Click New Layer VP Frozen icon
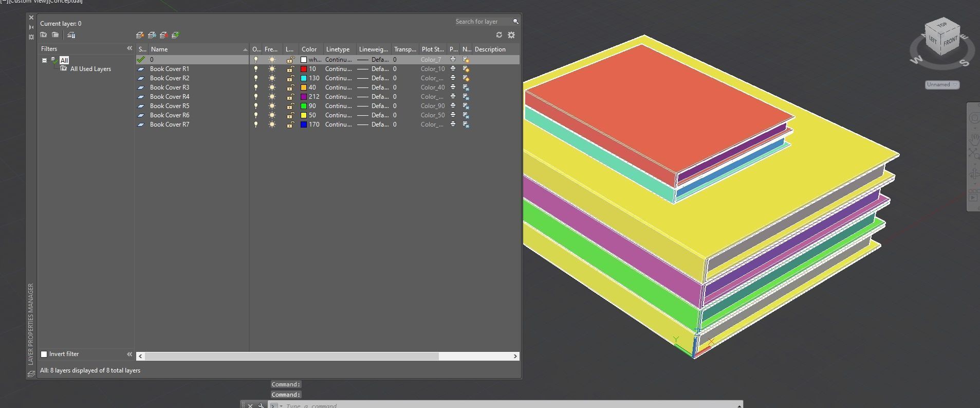This screenshot has height=408, width=980. coord(152,35)
